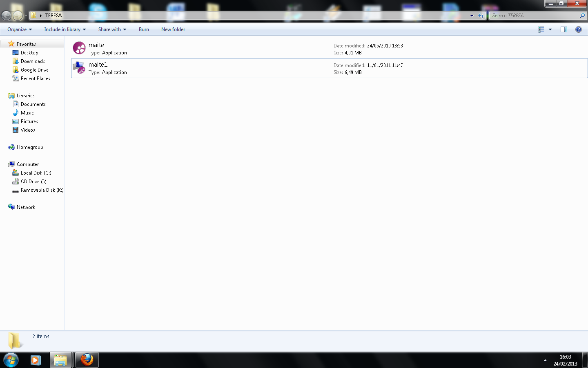Open Desktop in Favorites
This screenshot has width=588, height=368.
tap(29, 53)
